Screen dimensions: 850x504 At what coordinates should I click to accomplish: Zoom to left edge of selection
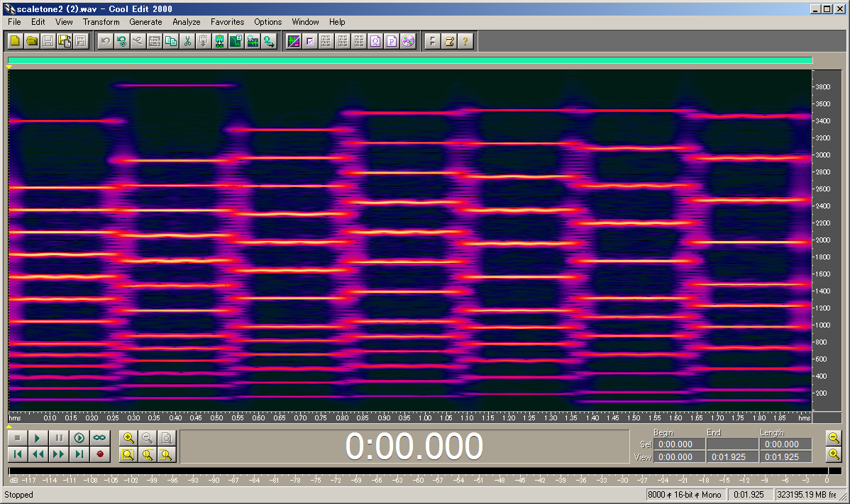click(148, 454)
